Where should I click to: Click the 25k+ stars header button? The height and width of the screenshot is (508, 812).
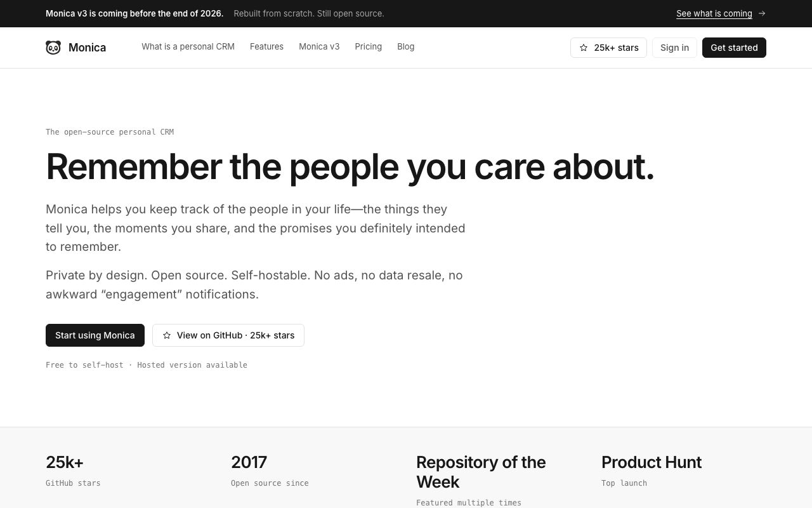click(x=608, y=48)
